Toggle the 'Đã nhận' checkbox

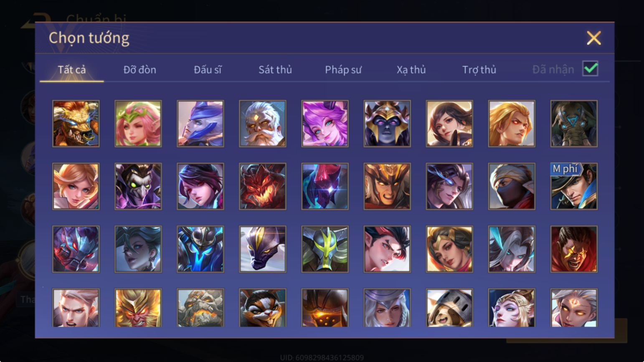pyautogui.click(x=590, y=68)
